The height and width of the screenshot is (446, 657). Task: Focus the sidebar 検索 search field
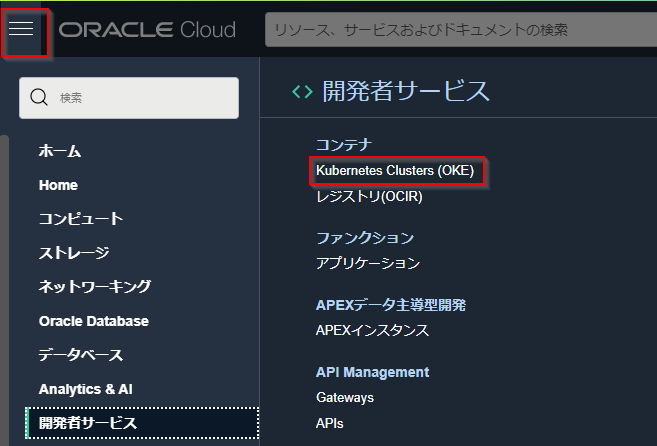click(140, 98)
